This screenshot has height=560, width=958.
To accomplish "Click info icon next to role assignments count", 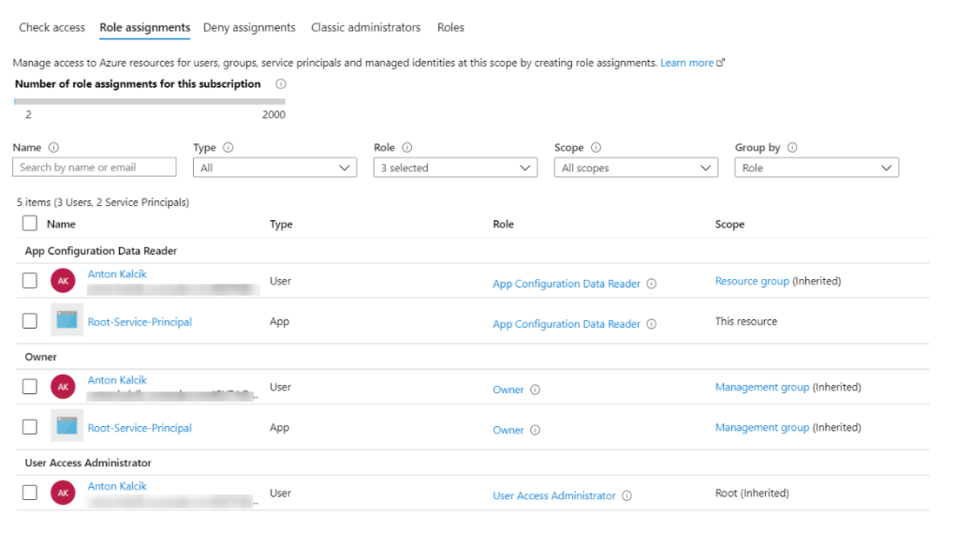I will pyautogui.click(x=281, y=84).
